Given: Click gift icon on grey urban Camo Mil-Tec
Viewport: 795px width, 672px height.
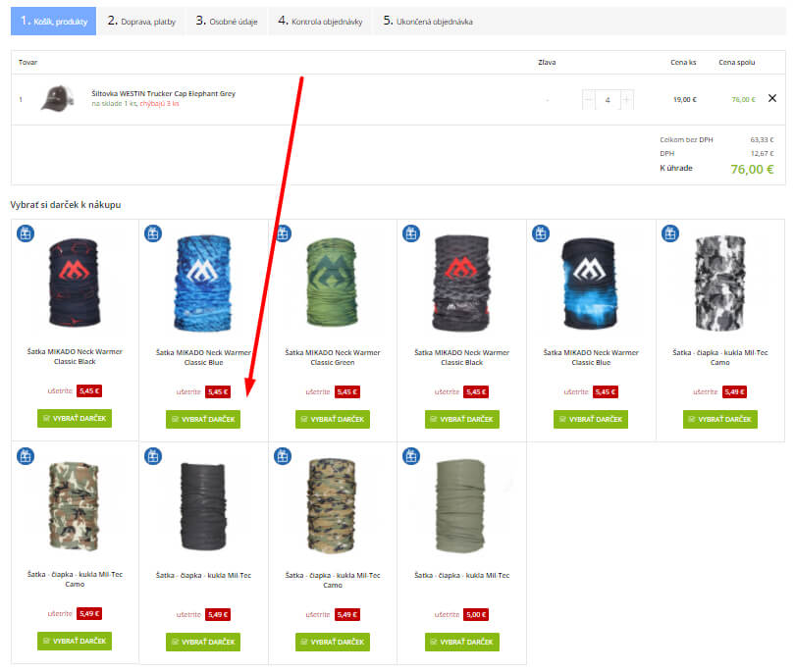Looking at the screenshot, I should tap(670, 233).
